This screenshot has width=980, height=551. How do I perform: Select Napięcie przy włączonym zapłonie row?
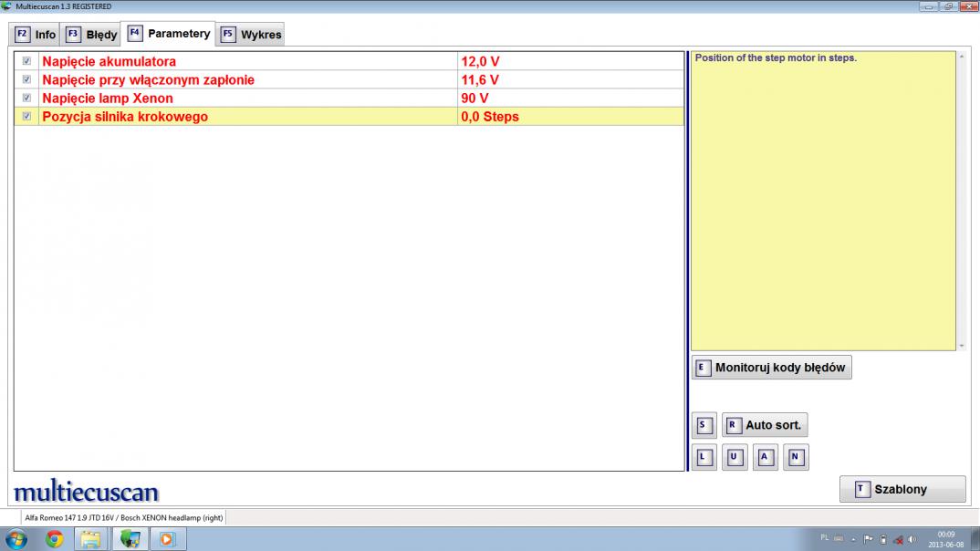(349, 80)
